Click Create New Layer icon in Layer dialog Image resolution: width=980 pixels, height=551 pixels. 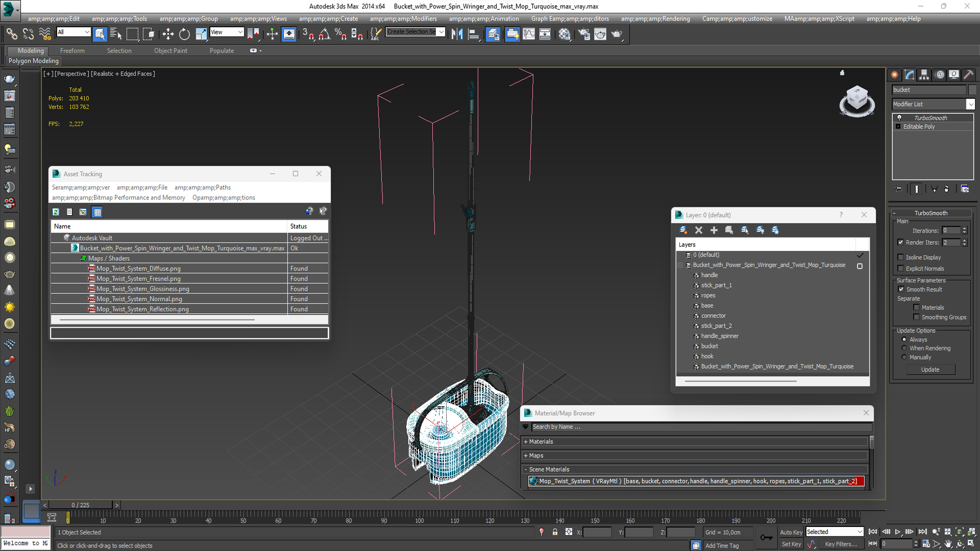coord(683,230)
